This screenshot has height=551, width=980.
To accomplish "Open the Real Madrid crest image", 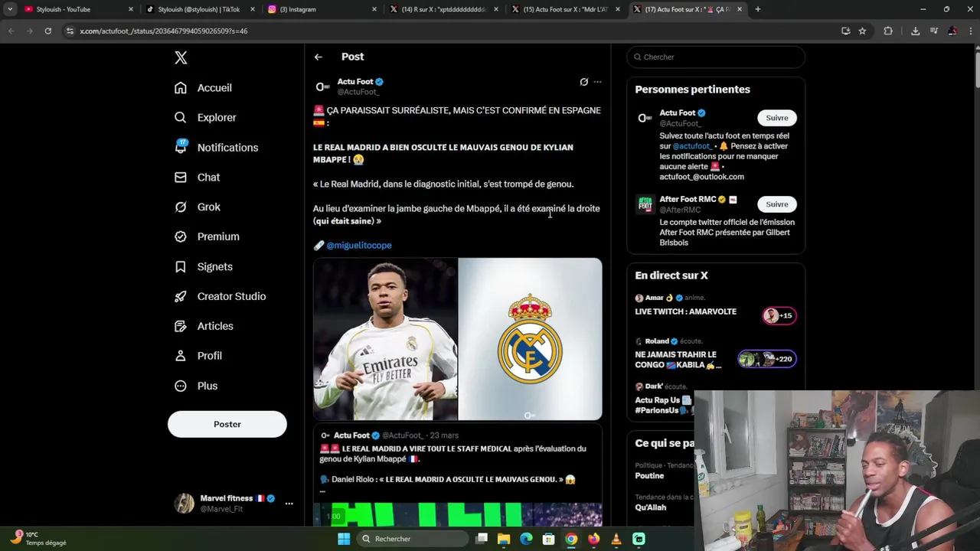I will [x=530, y=339].
